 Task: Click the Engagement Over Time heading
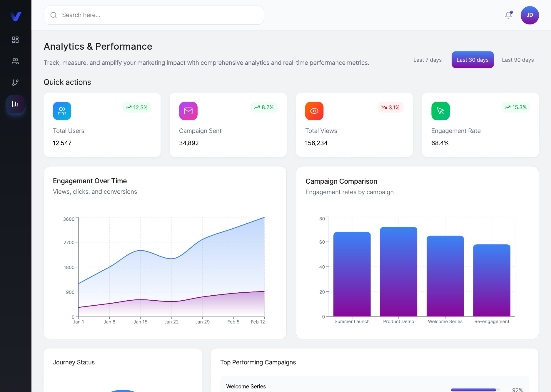pos(90,181)
